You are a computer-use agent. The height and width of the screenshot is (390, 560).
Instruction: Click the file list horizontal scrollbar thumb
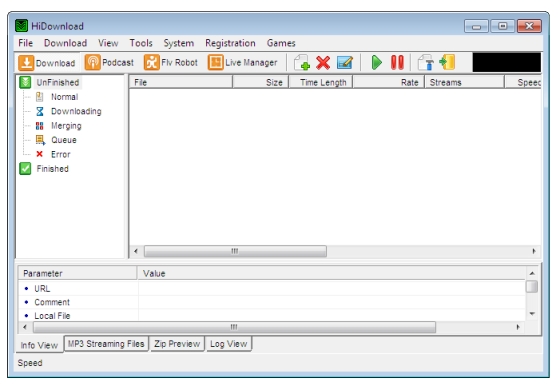(235, 251)
